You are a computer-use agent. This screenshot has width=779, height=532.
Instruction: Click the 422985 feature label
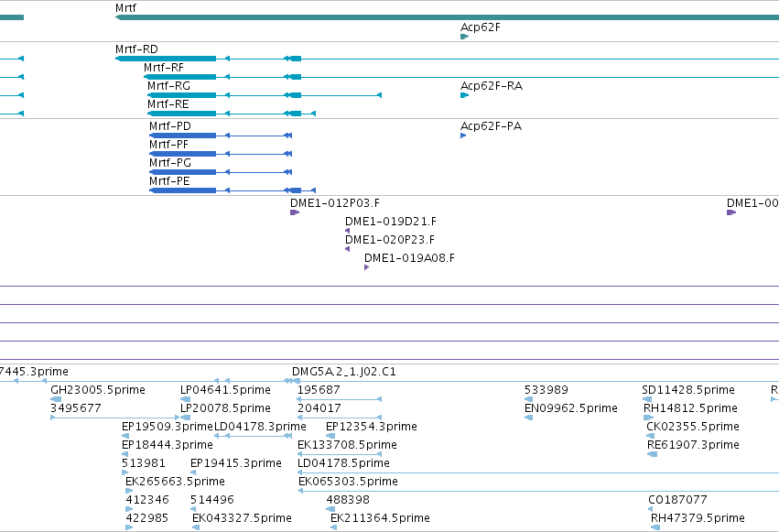(147, 518)
